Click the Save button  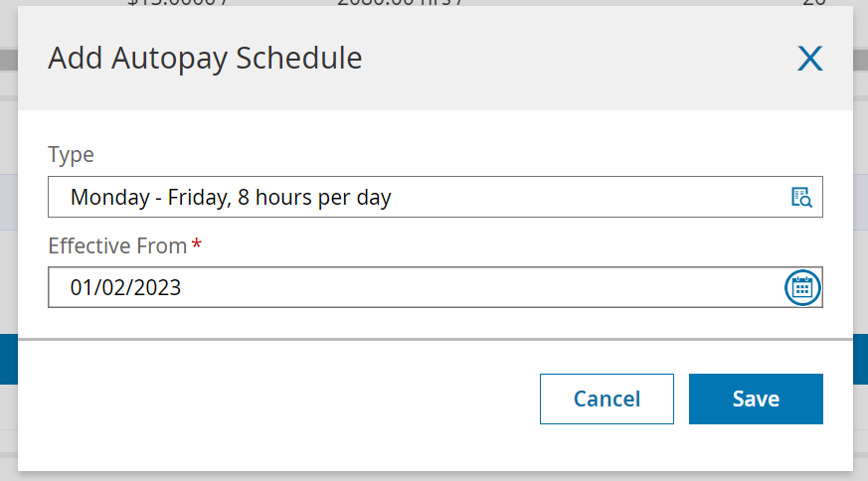(x=756, y=399)
